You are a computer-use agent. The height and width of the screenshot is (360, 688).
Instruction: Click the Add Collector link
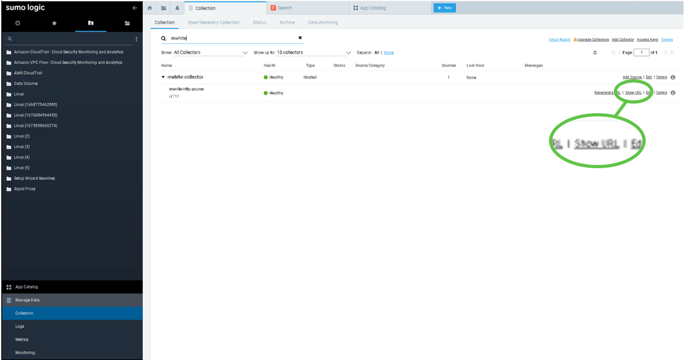[623, 40]
